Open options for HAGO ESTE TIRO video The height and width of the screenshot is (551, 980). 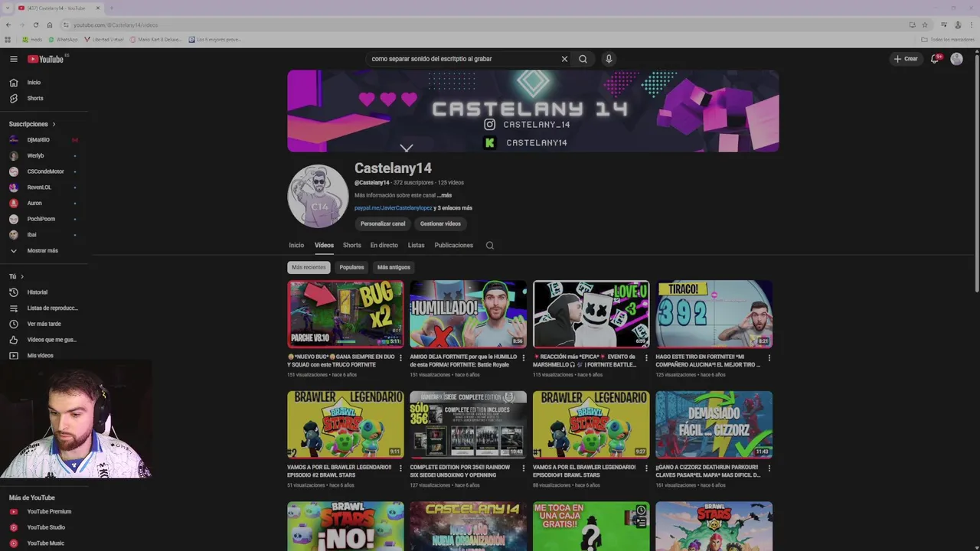[x=769, y=357]
